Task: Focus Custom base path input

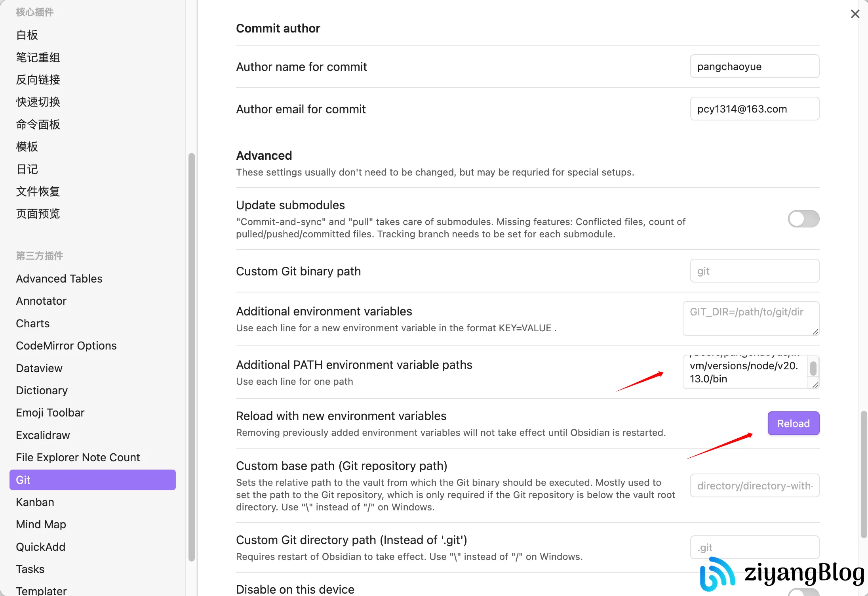Action: [x=754, y=485]
